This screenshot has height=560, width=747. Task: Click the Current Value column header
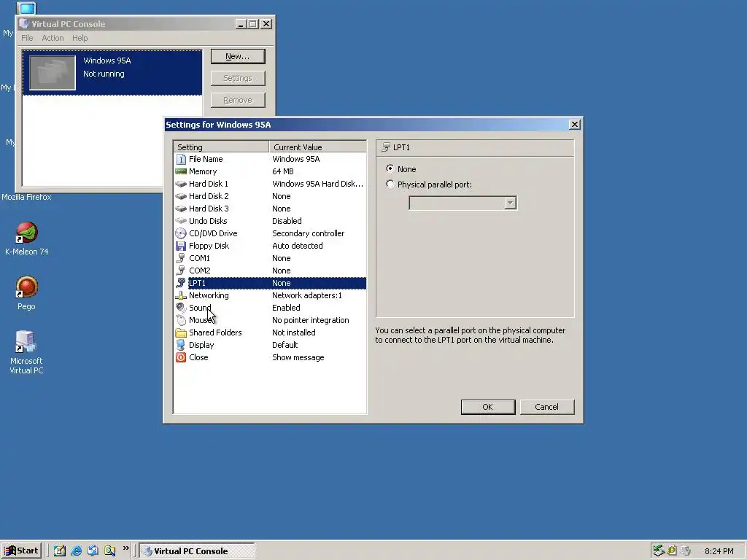click(x=318, y=147)
